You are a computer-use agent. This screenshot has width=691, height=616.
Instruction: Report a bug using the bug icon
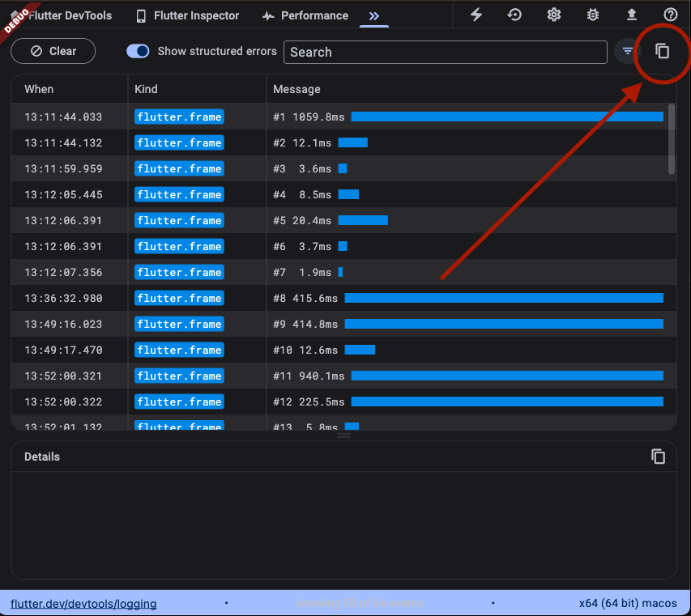pyautogui.click(x=592, y=15)
